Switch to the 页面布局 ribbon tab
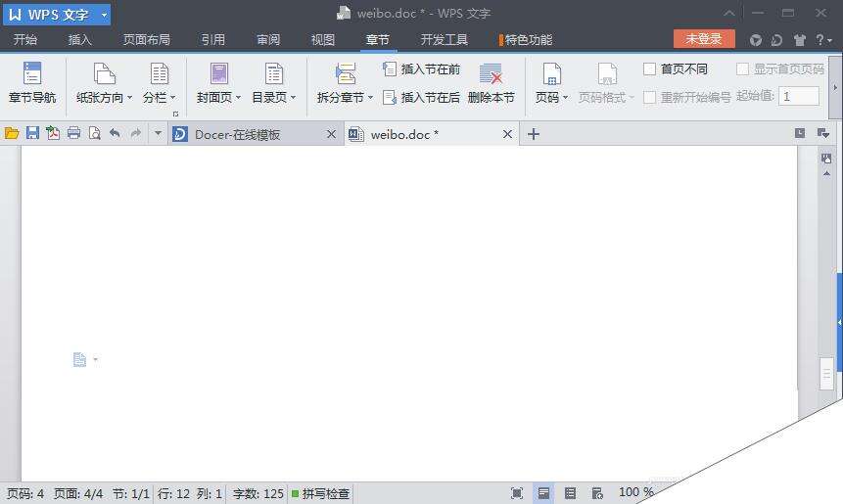 [146, 39]
